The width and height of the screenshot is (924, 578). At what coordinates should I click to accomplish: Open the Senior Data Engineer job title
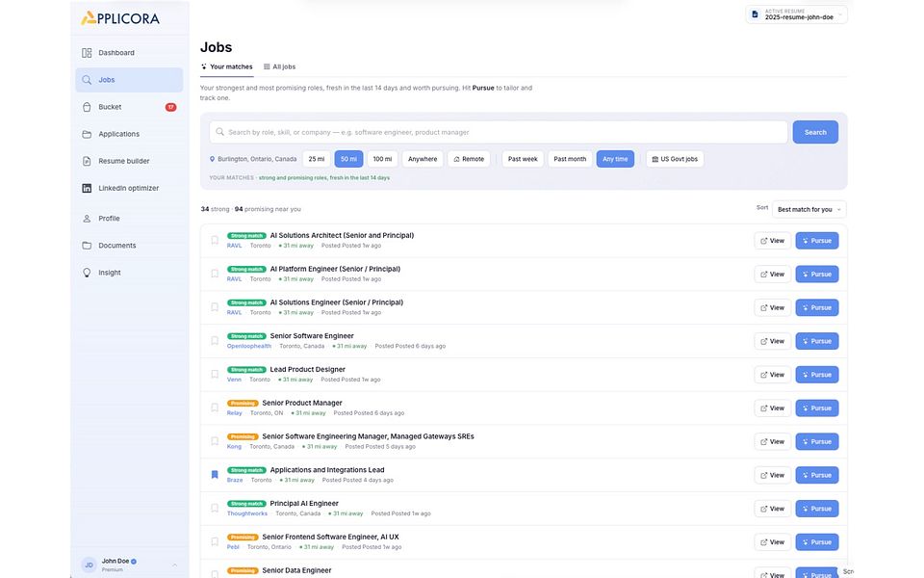[296, 570]
